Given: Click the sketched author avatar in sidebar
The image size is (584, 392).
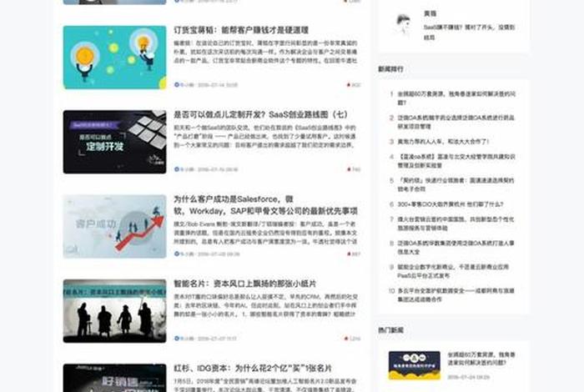Looking at the screenshot, I should (x=403, y=24).
